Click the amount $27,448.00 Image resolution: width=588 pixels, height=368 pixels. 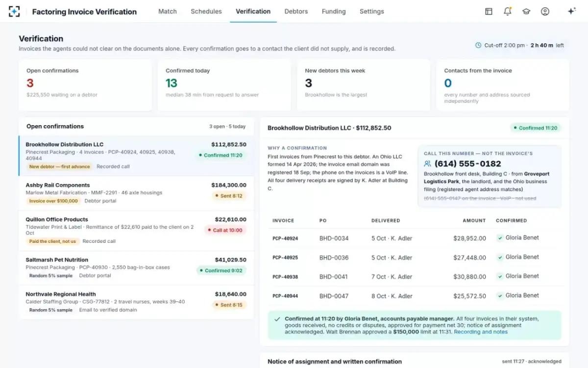click(469, 258)
